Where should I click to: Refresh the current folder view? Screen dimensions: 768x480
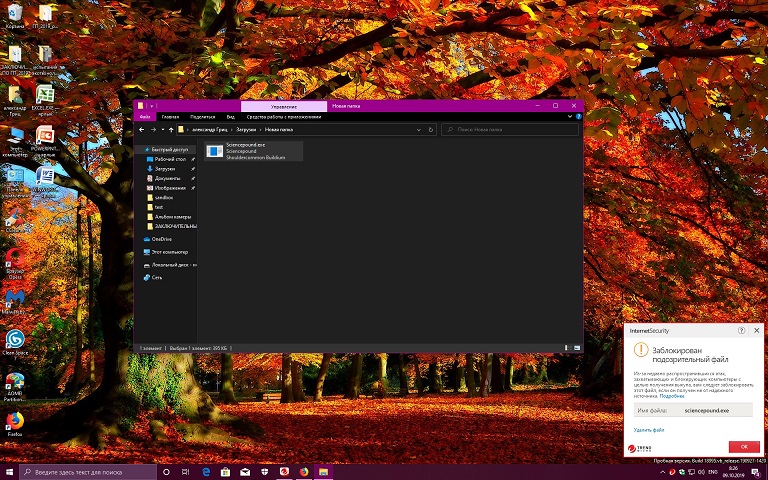(431, 129)
